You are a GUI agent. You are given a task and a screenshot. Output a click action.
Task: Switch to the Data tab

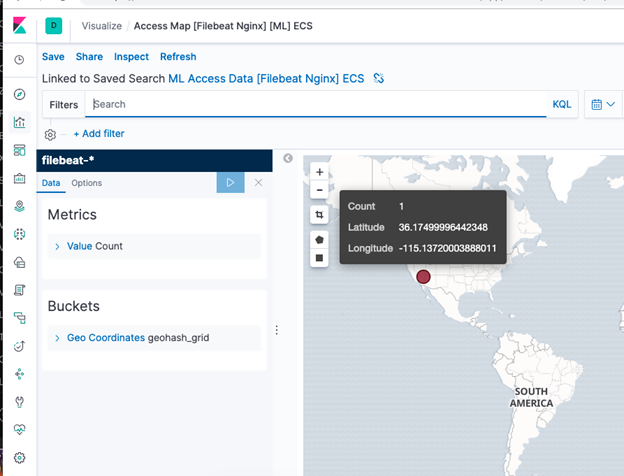coord(51,183)
